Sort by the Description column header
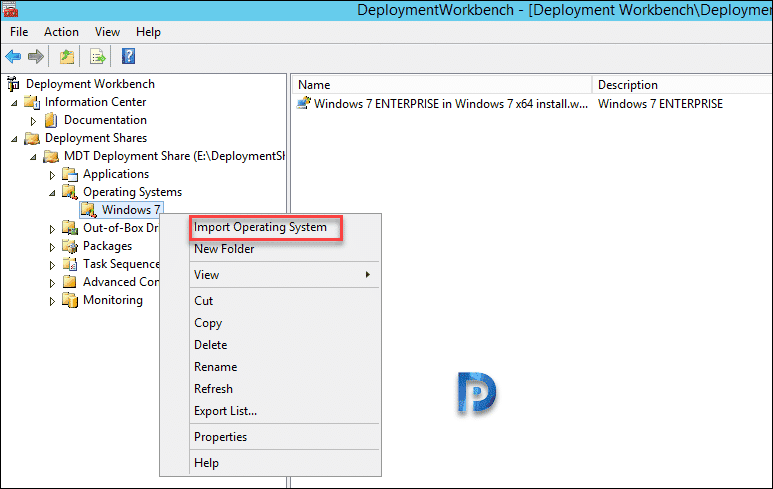This screenshot has height=489, width=773. click(682, 85)
